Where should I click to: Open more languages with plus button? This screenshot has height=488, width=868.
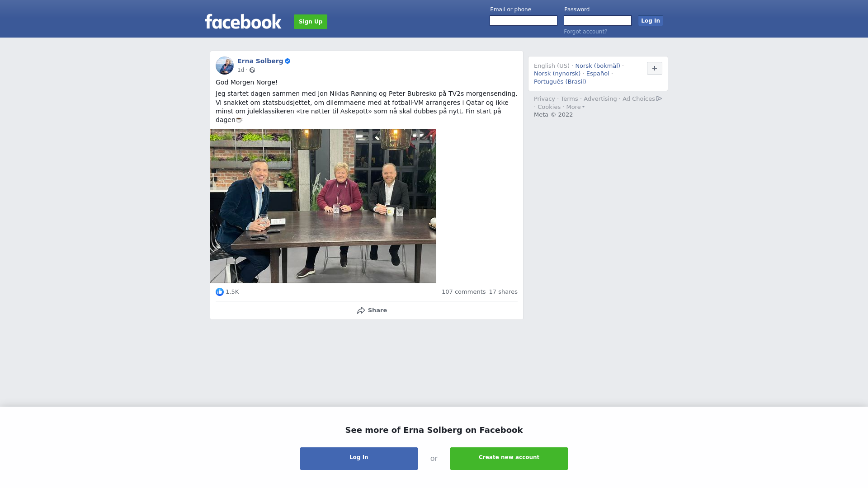[655, 68]
